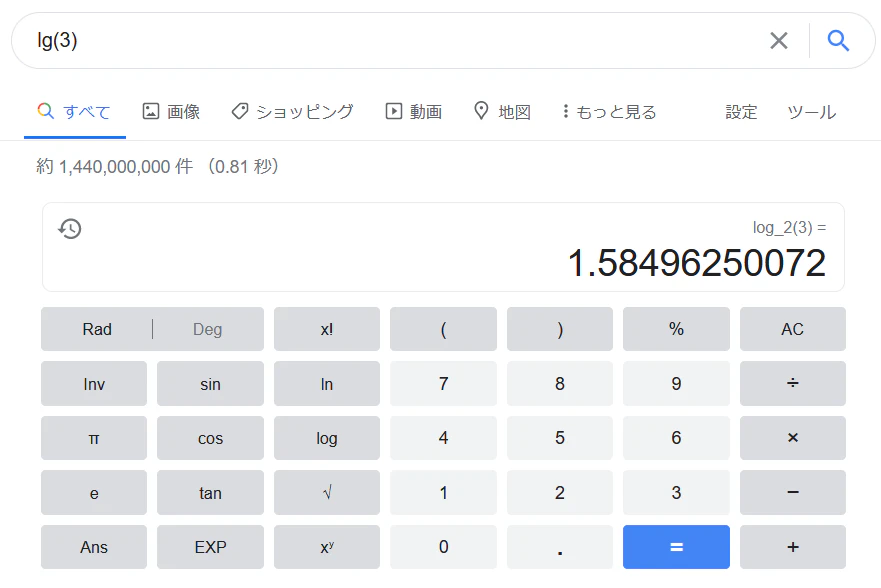The image size is (881, 588).
Task: Toggle the Inv inverse functions key
Action: point(94,384)
